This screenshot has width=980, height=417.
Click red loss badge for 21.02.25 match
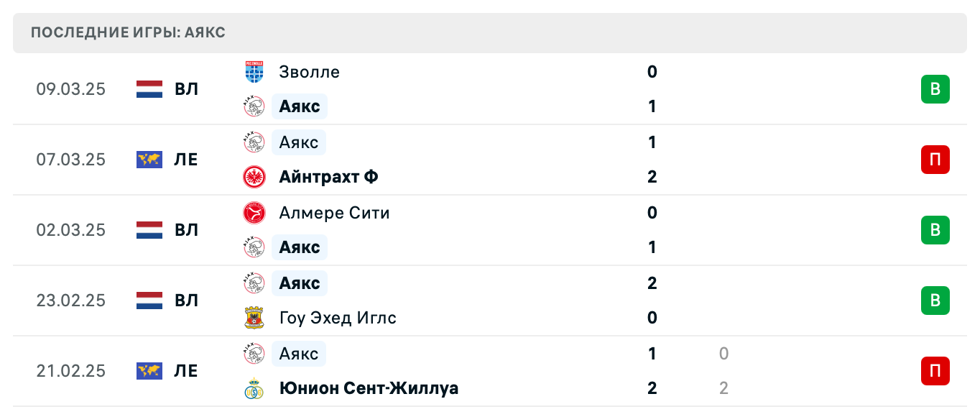935,371
